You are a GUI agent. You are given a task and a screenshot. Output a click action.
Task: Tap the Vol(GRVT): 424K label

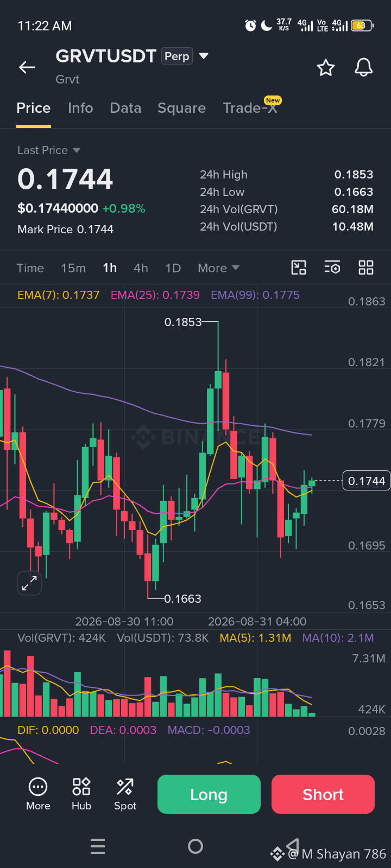(x=61, y=638)
